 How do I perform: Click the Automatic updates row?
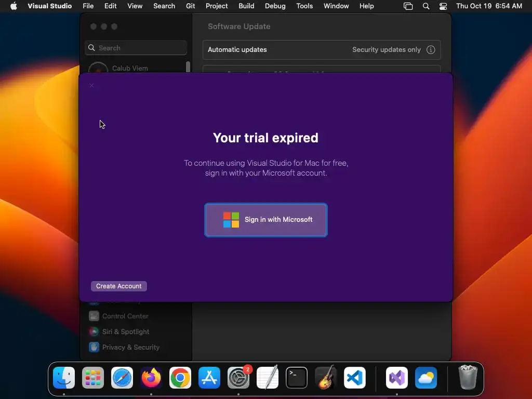[x=322, y=50]
